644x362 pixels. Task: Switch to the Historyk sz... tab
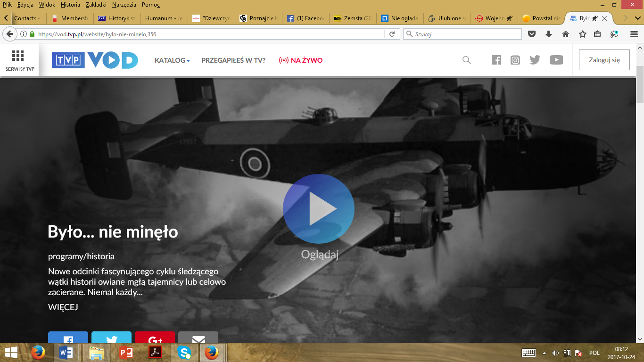click(117, 18)
